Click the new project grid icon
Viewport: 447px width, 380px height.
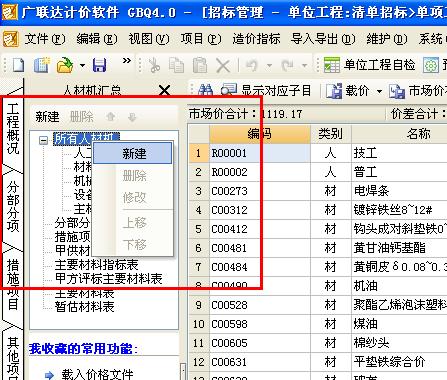click(x=42, y=65)
